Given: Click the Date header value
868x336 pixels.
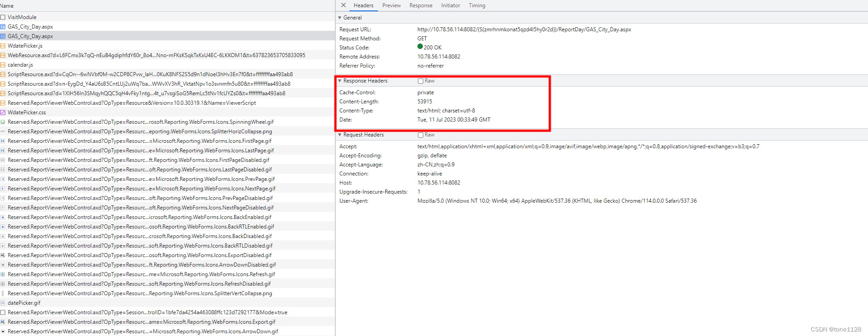Looking at the screenshot, I should (454, 120).
